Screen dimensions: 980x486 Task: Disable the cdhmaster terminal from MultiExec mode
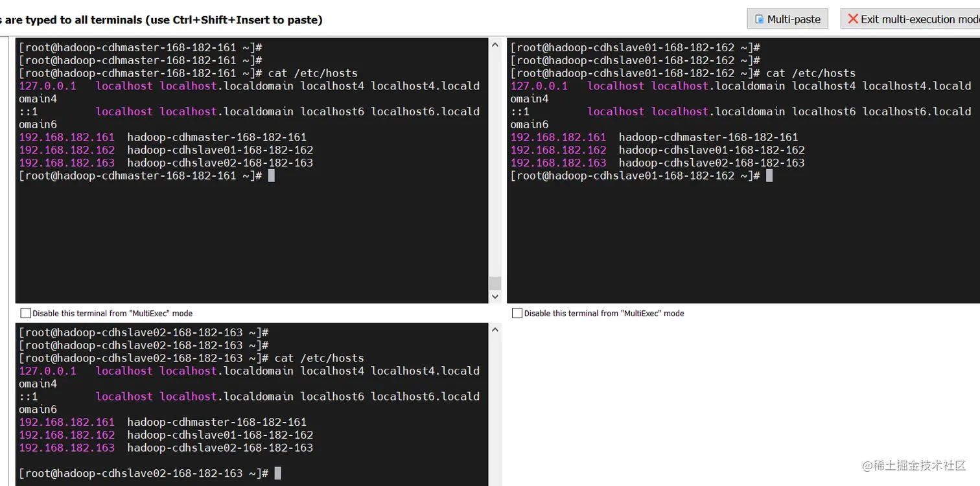(x=25, y=313)
